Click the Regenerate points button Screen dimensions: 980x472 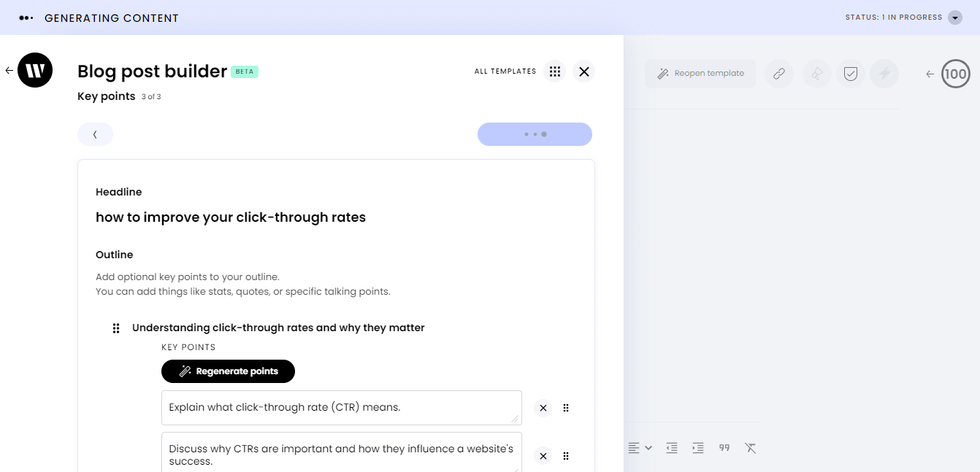click(228, 371)
